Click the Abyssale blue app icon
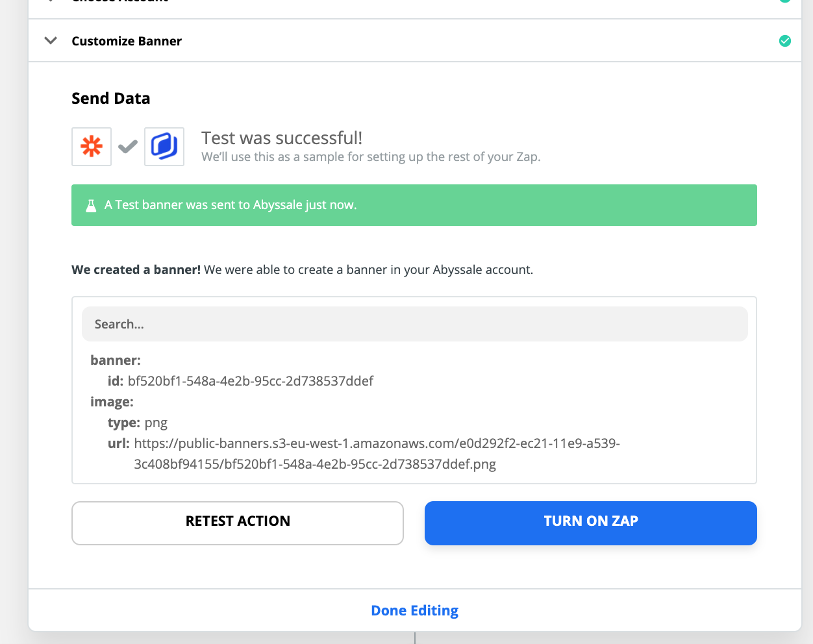 tap(164, 147)
